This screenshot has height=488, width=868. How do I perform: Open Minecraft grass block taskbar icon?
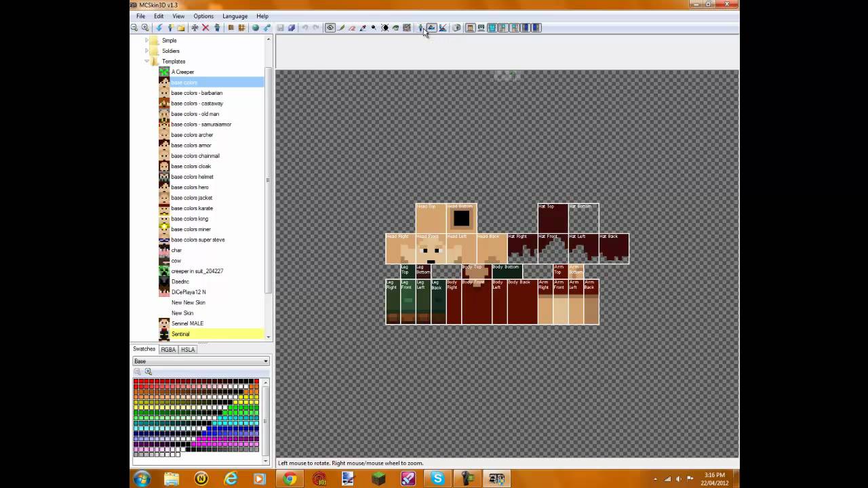tap(378, 479)
